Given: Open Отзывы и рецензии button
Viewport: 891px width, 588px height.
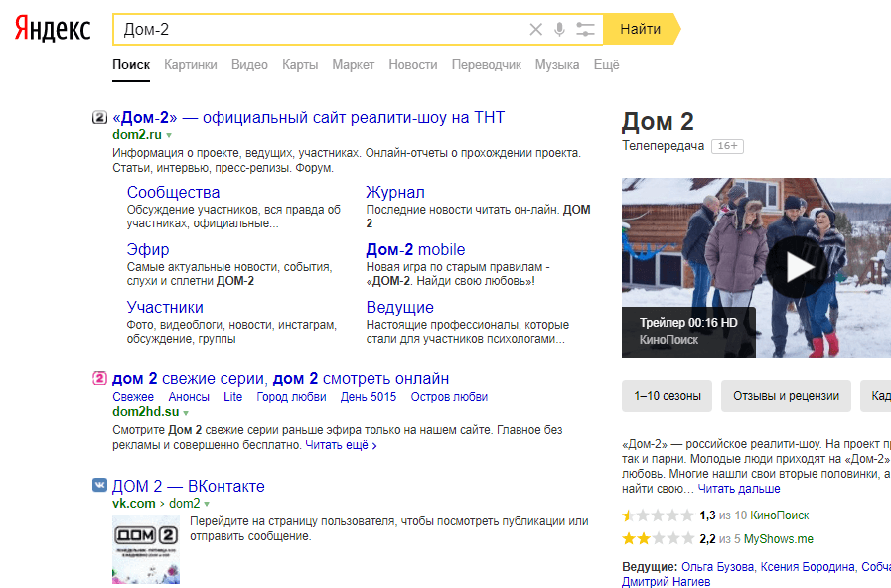Looking at the screenshot, I should pyautogui.click(x=786, y=395).
